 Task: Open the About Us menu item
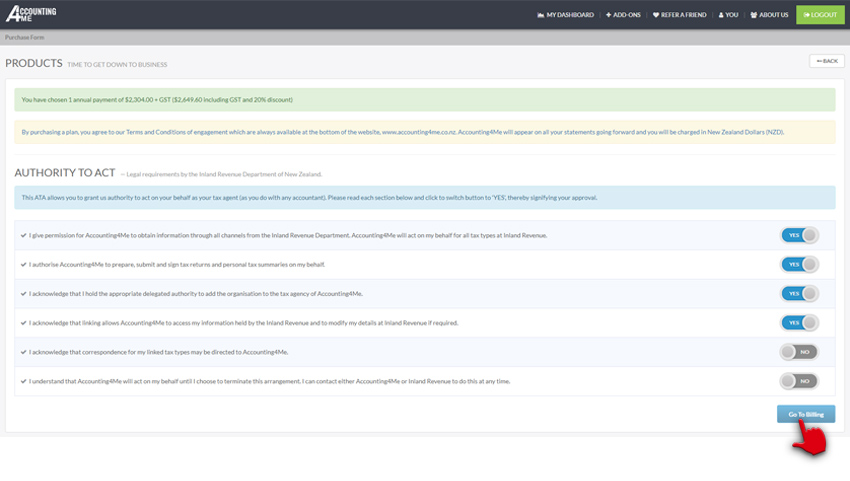[769, 15]
